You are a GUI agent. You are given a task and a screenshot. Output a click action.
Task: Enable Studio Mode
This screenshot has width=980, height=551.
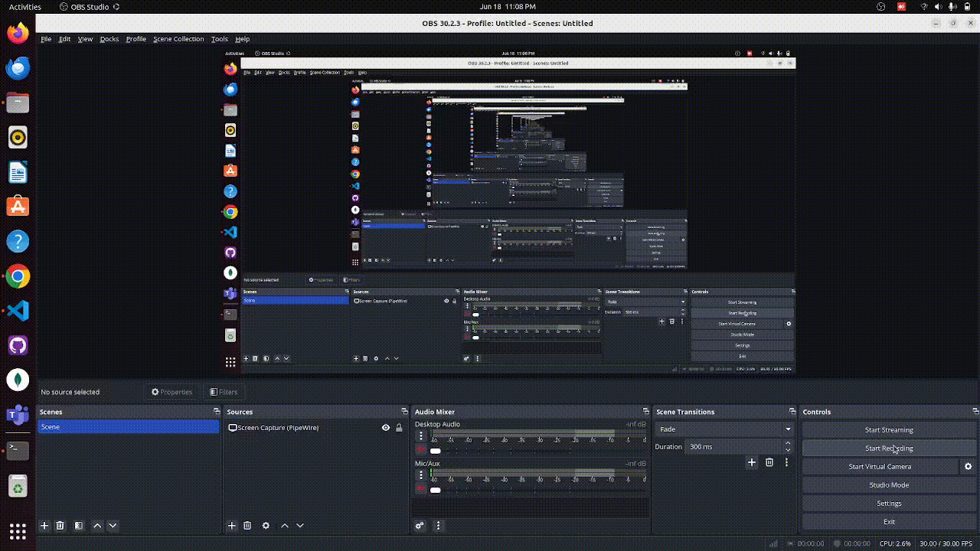(889, 485)
